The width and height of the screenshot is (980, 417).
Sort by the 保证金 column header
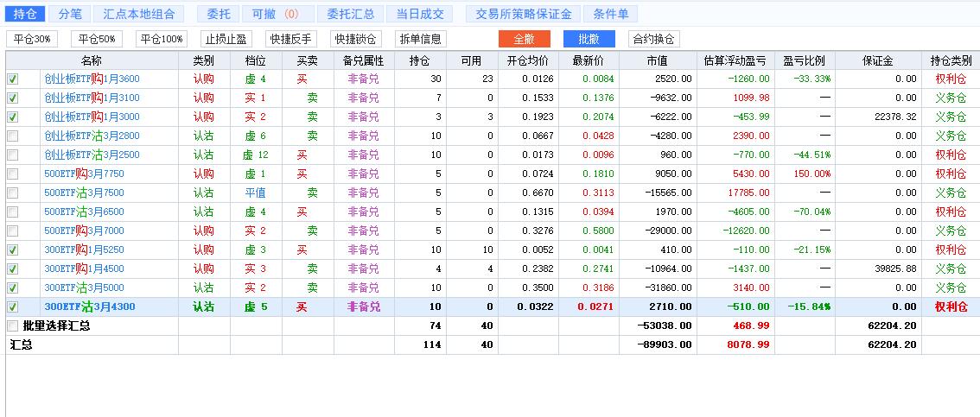(878, 60)
